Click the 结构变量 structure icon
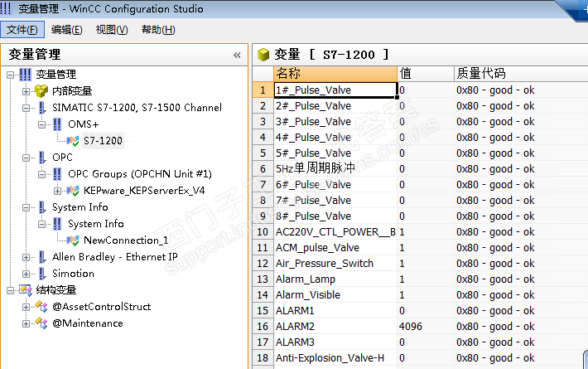Image resolution: width=588 pixels, height=369 pixels. [x=26, y=289]
